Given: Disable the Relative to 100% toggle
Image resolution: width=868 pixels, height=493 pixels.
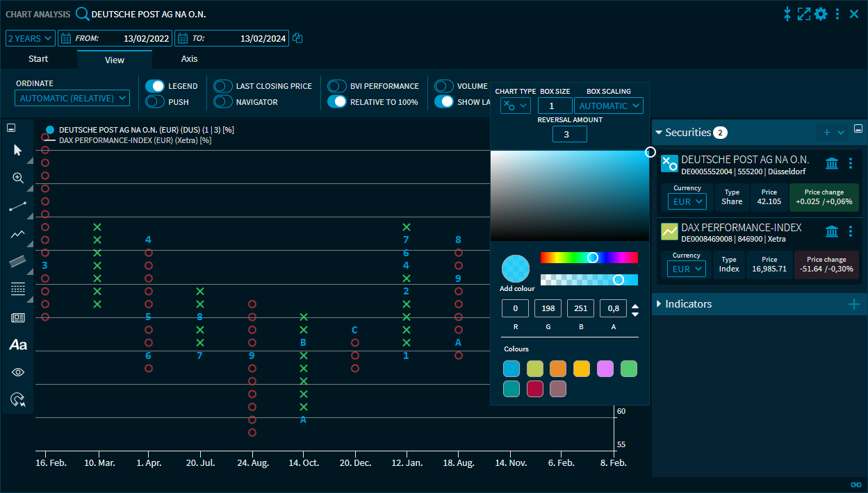Looking at the screenshot, I should click(337, 102).
